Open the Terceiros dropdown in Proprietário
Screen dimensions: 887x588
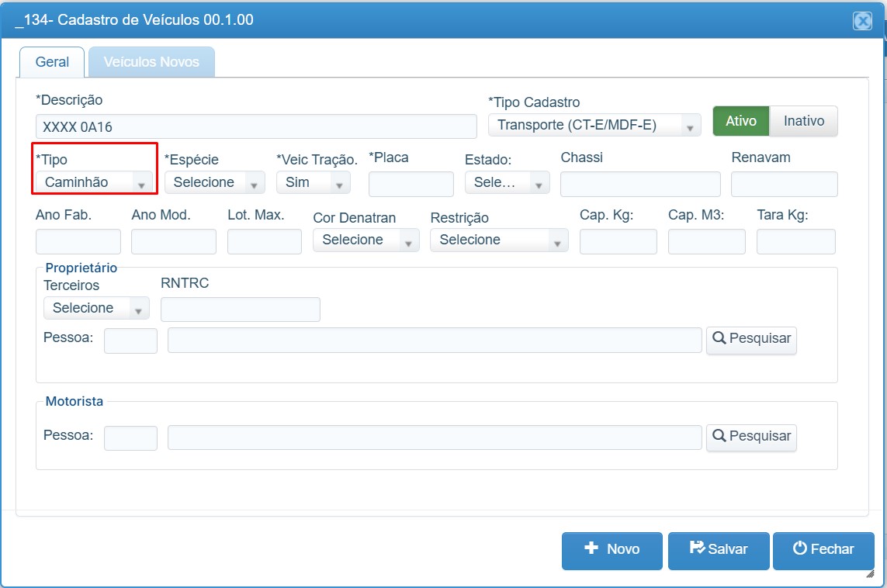point(96,308)
